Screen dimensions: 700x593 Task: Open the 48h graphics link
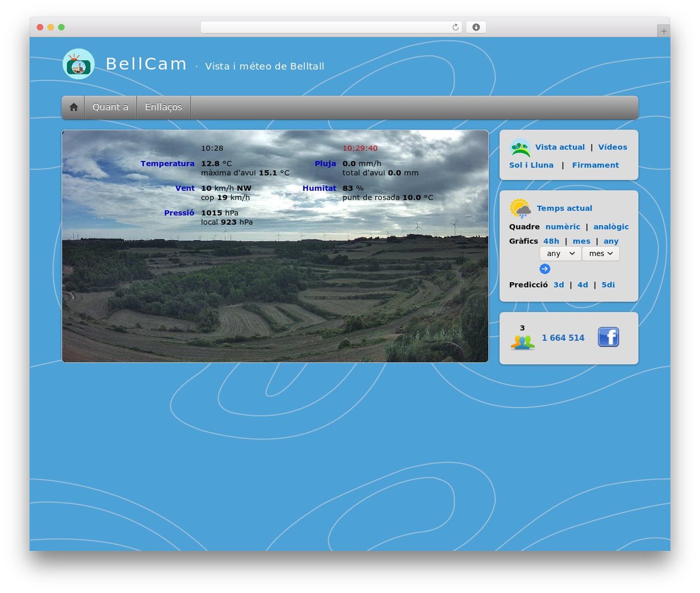tap(551, 241)
